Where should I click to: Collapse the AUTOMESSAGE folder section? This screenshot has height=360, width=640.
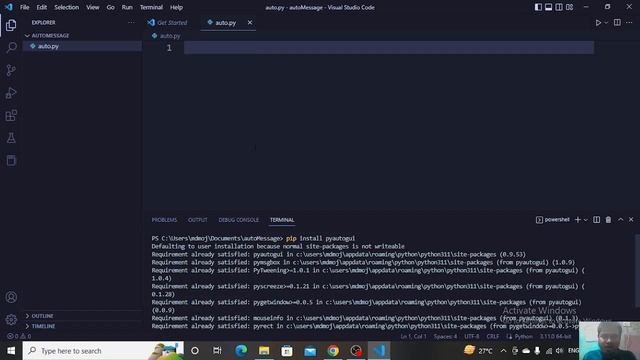(82, 36)
